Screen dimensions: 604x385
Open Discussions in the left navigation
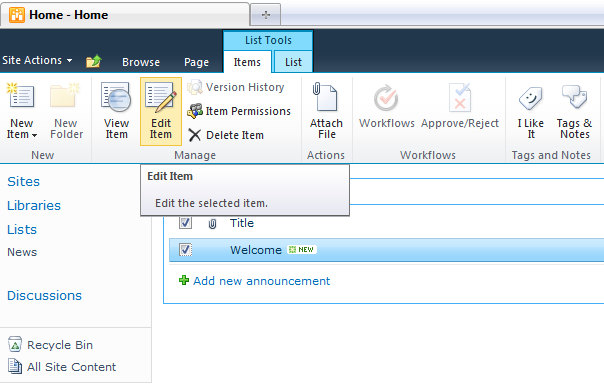click(44, 296)
